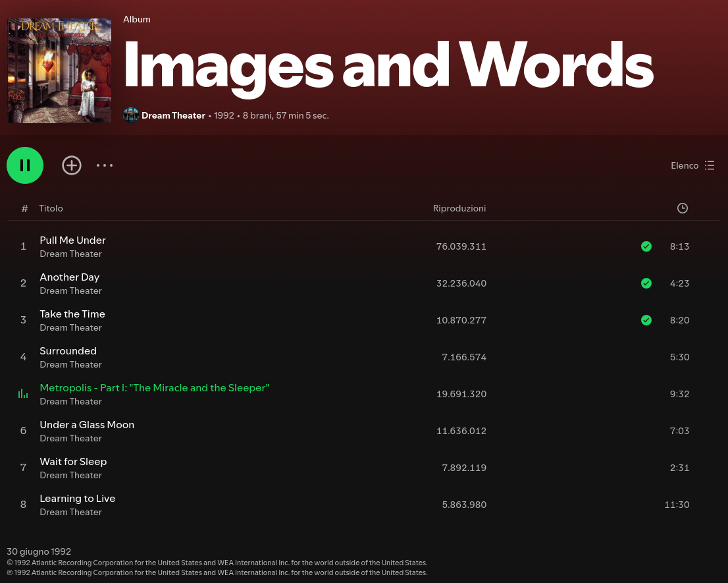728x583 pixels.
Task: Toggle the saved checkmark for Take the Time
Action: (x=646, y=320)
